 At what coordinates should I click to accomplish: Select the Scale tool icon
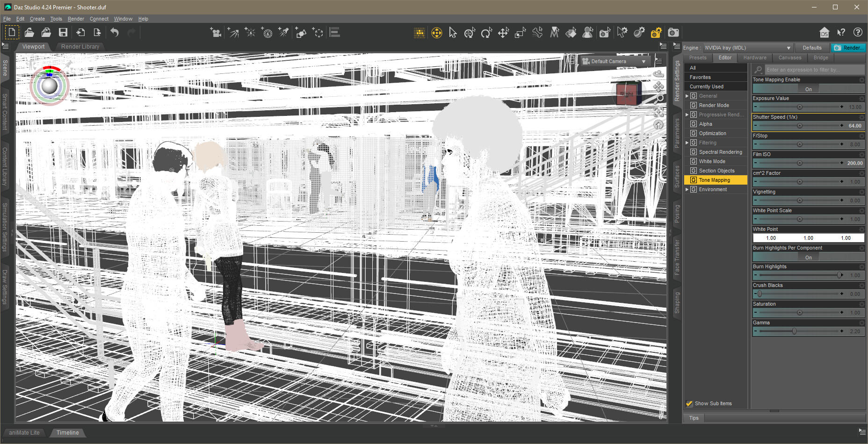520,33
